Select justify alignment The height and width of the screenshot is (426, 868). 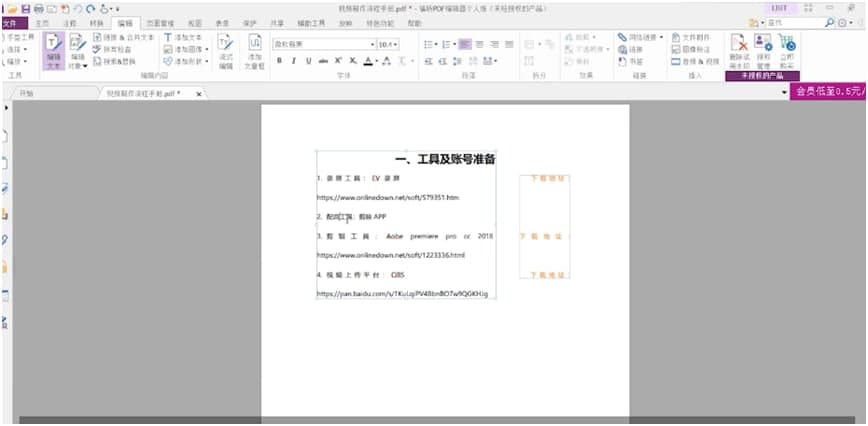pos(509,44)
